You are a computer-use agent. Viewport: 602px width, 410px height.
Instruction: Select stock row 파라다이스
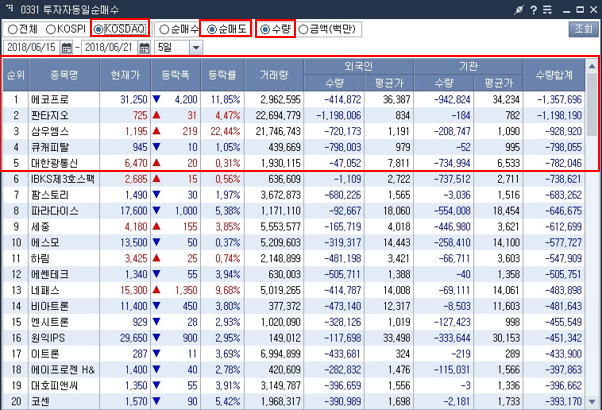coord(294,211)
